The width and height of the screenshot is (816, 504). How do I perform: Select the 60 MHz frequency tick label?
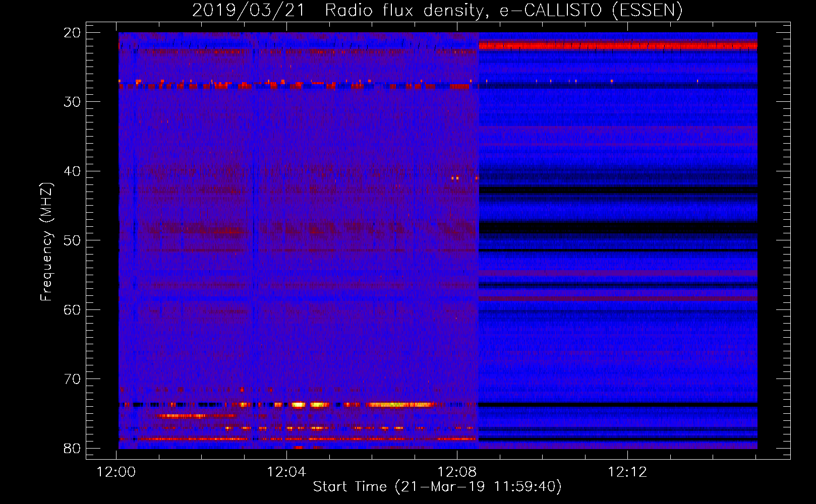coord(72,309)
